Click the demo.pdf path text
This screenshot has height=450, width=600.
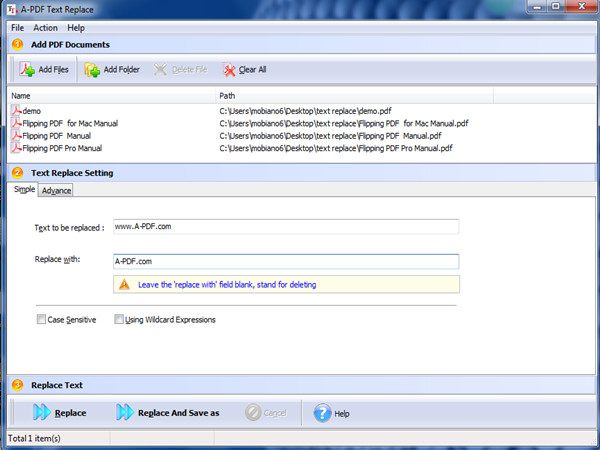[x=305, y=111]
